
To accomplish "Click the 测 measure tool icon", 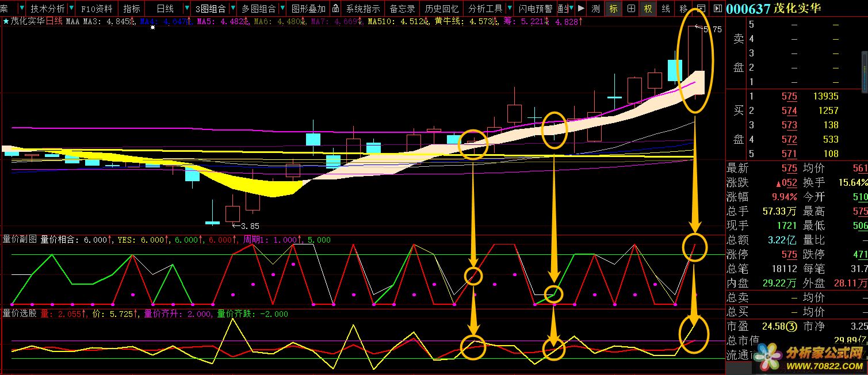I will pos(596,9).
